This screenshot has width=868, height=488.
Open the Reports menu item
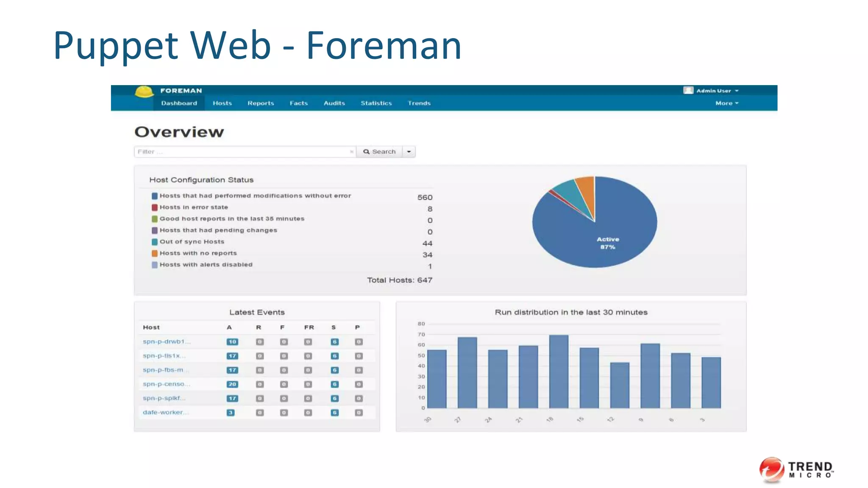pyautogui.click(x=261, y=103)
